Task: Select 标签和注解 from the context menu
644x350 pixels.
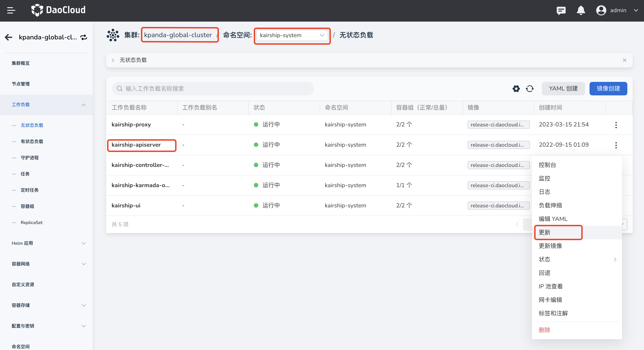Action: [576, 313]
